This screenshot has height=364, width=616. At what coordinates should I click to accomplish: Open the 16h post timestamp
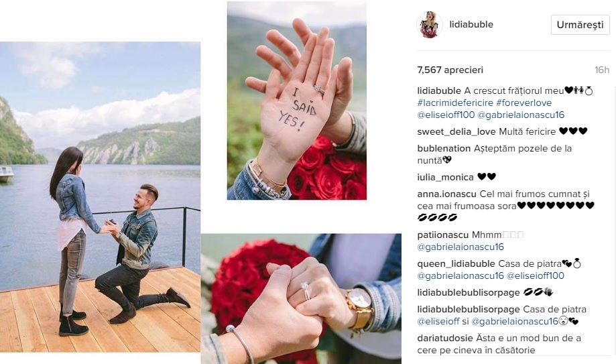601,70
